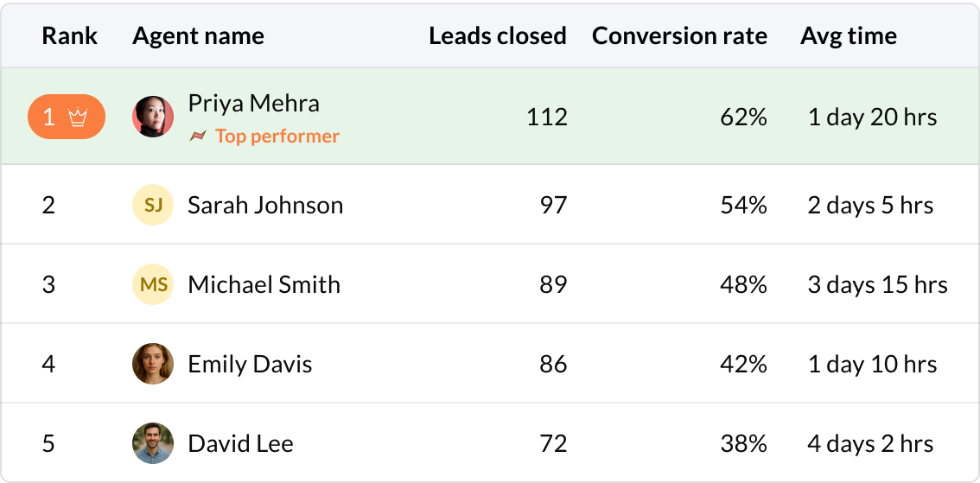Screen dimensions: 980x483
Task: Sort by the Rank column header
Action: pyautogui.click(x=70, y=35)
